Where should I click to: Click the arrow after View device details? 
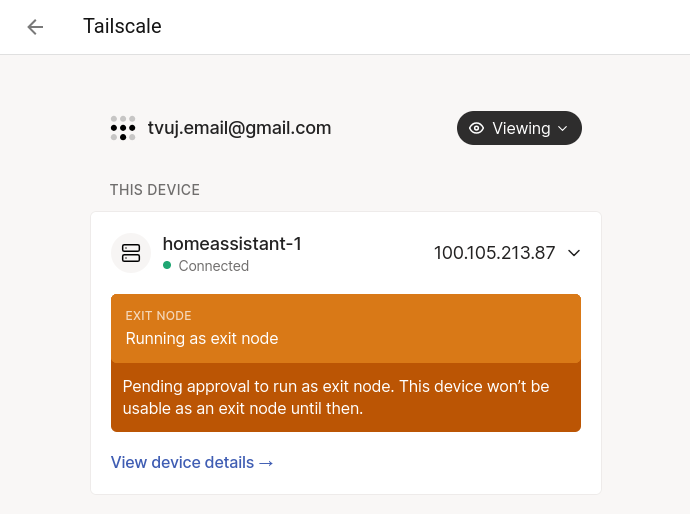(266, 462)
